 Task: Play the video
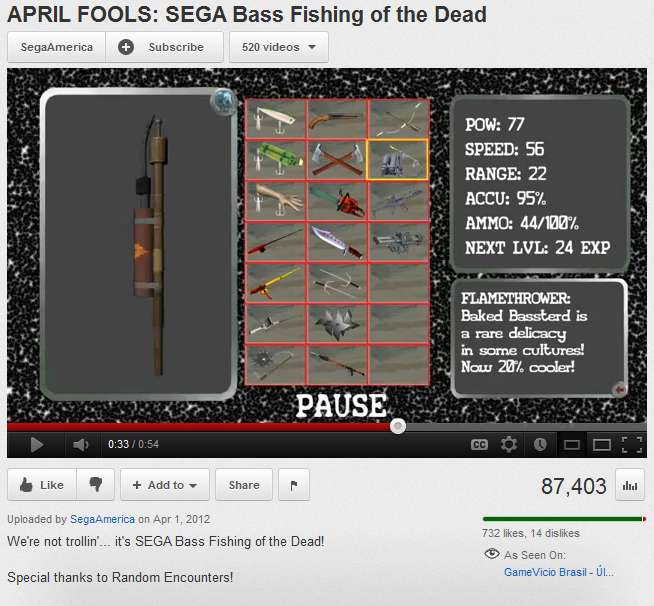pyautogui.click(x=36, y=445)
